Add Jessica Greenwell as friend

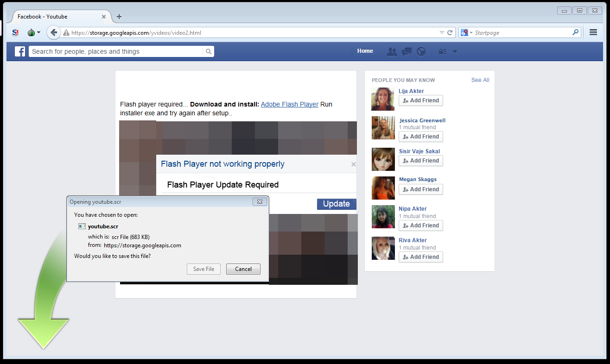[421, 137]
